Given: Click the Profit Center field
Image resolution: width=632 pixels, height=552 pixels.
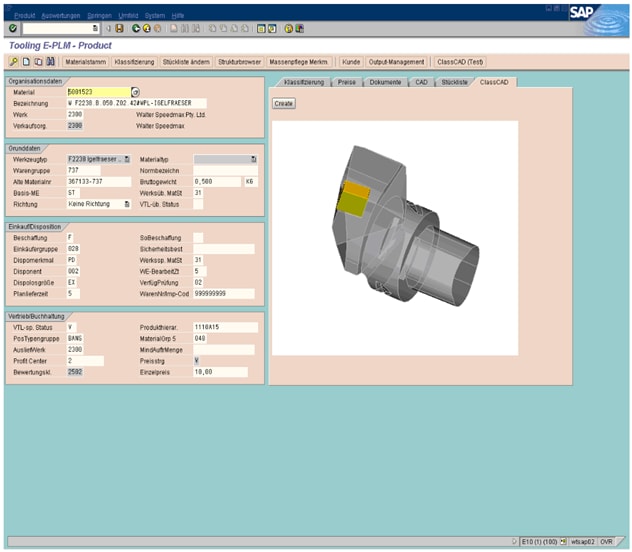Looking at the screenshot, I should point(85,361).
